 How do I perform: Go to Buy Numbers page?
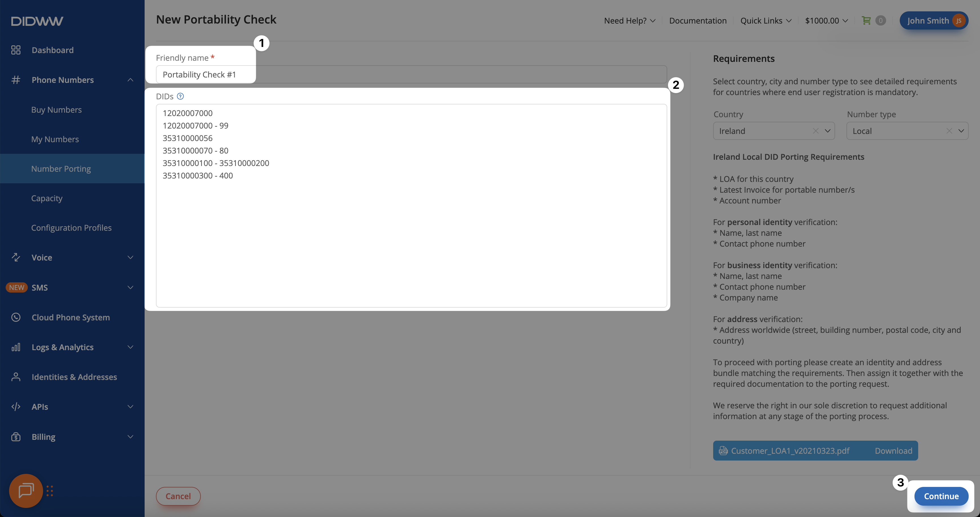56,110
